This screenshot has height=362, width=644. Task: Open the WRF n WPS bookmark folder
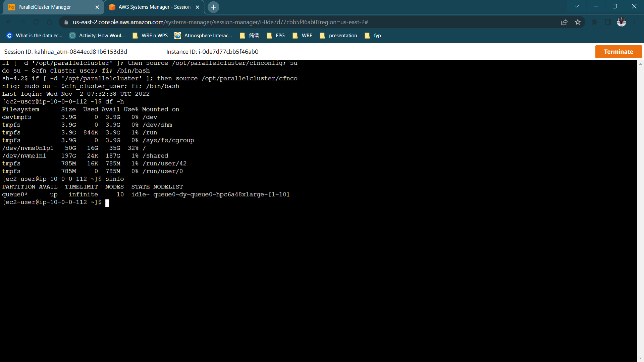click(x=150, y=36)
